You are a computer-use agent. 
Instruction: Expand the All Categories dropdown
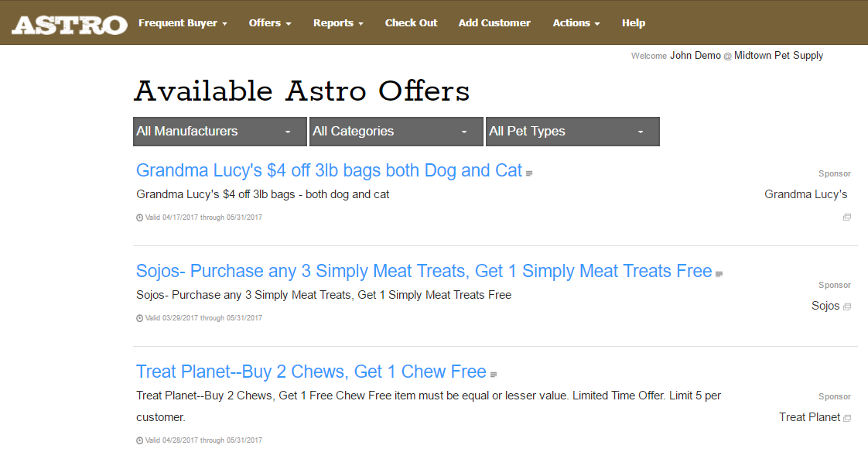tap(396, 132)
